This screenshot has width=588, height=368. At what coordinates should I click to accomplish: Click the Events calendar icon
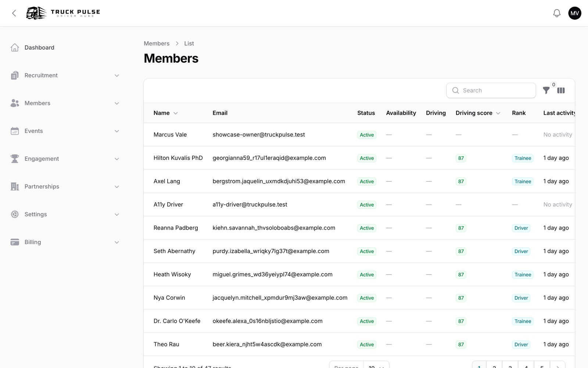pos(15,131)
